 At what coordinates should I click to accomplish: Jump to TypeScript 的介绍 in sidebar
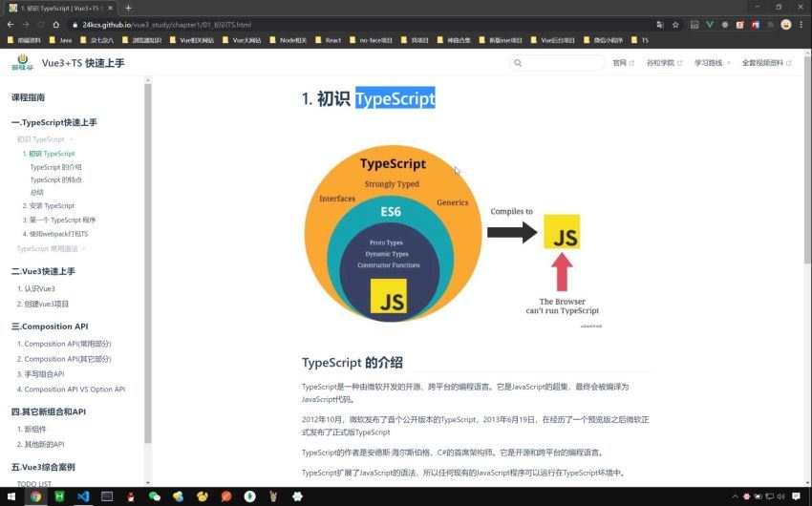[x=56, y=167]
